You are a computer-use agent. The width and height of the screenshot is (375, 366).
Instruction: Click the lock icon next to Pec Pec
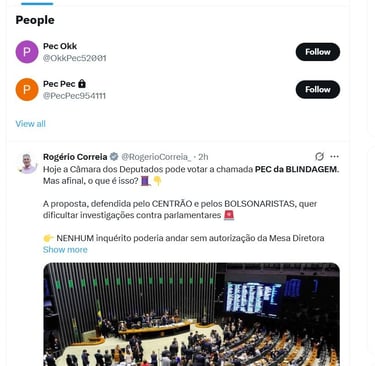pos(82,84)
